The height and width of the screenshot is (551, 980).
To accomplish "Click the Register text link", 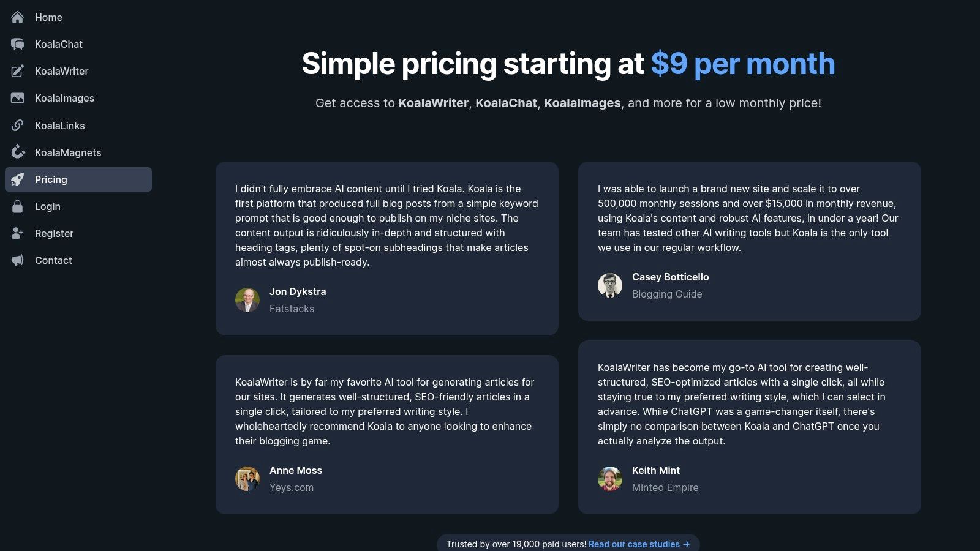I will (54, 233).
